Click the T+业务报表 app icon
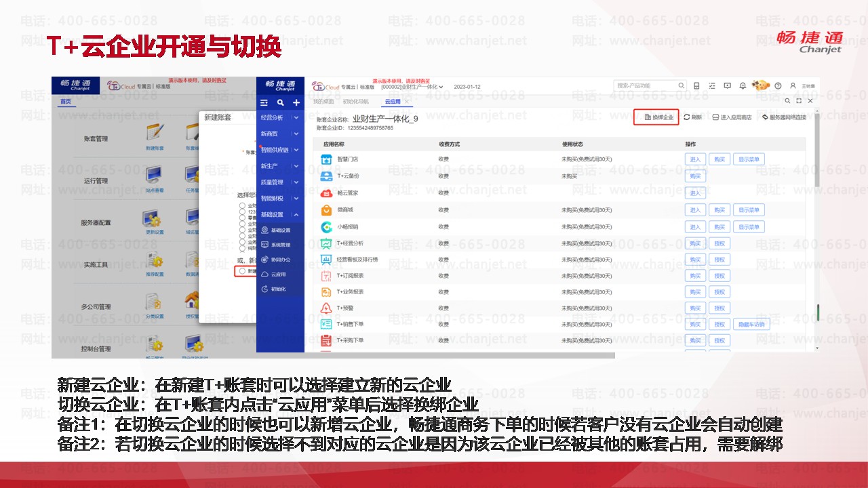The width and height of the screenshot is (868, 488). pyautogui.click(x=325, y=292)
